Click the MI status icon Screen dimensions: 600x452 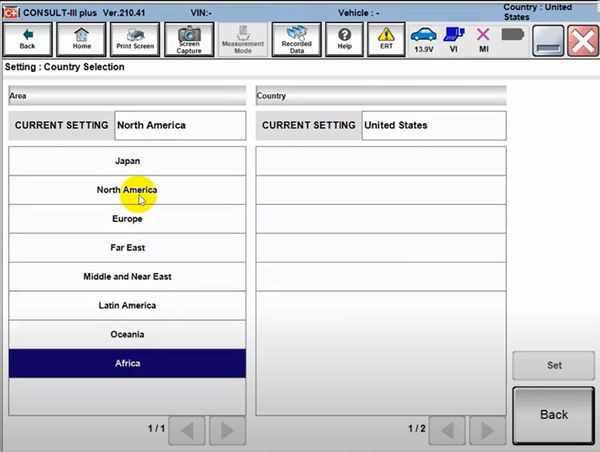tap(483, 39)
